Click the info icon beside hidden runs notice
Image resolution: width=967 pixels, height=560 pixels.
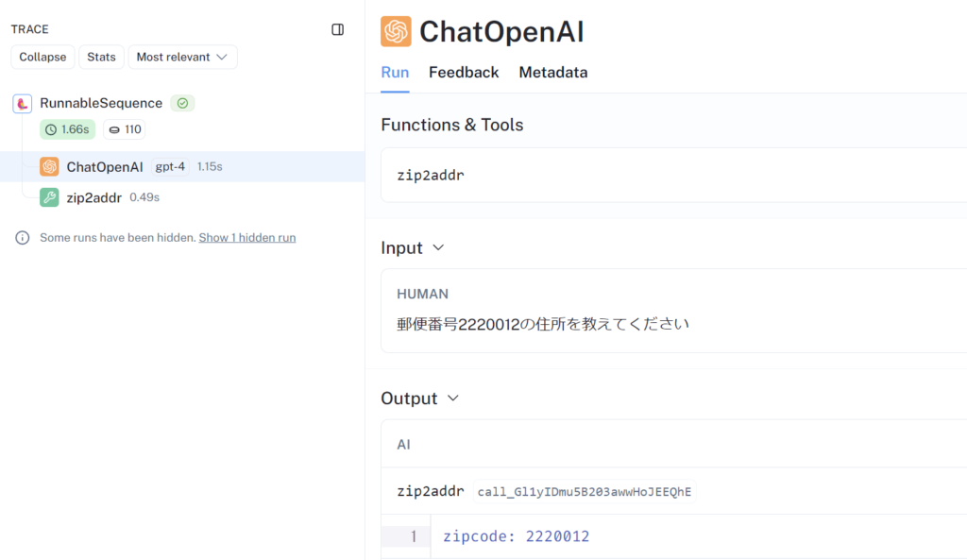[23, 237]
